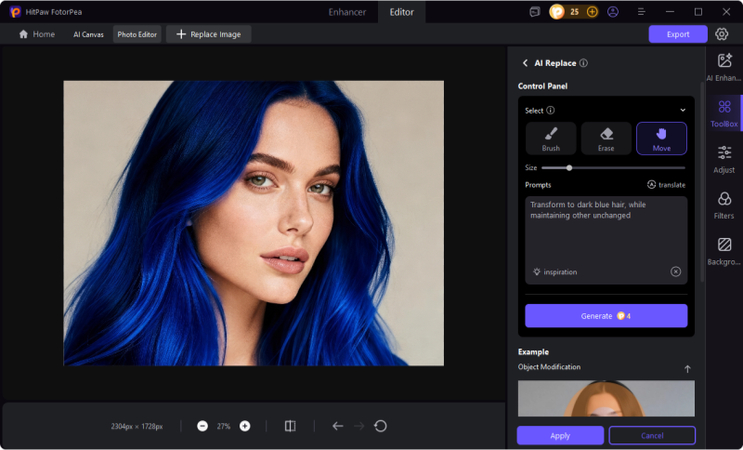This screenshot has width=743, height=450.
Task: Go back using the AI Replace arrow
Action: click(525, 63)
